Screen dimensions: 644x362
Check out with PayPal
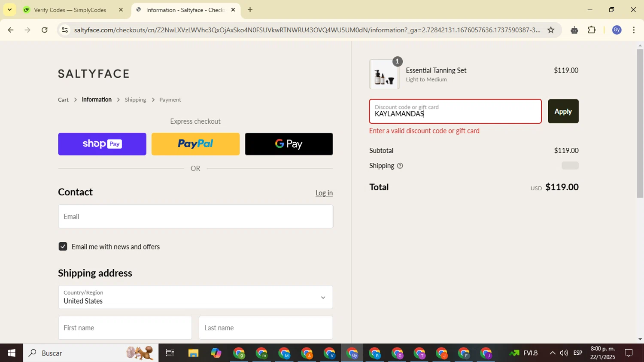click(x=195, y=144)
